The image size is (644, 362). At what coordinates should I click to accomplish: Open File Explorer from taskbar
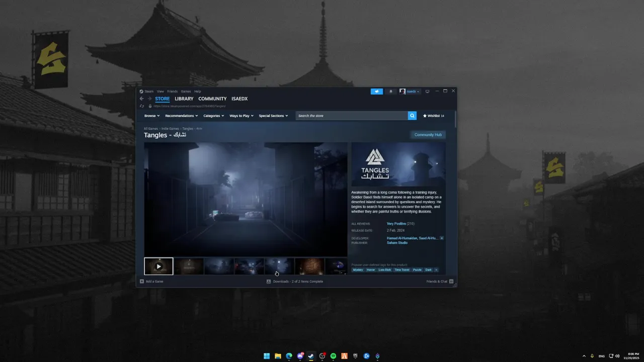278,356
